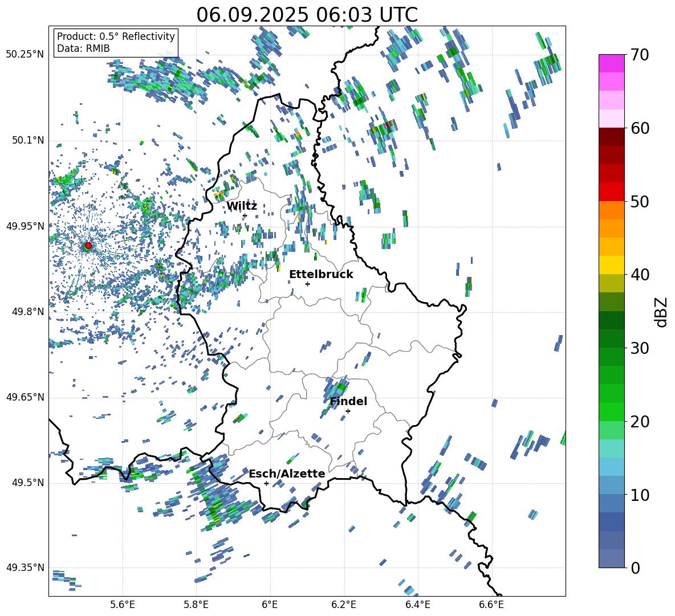The height and width of the screenshot is (616, 675).
Task: Click the 10 tick on colorbar
Action: click(640, 495)
